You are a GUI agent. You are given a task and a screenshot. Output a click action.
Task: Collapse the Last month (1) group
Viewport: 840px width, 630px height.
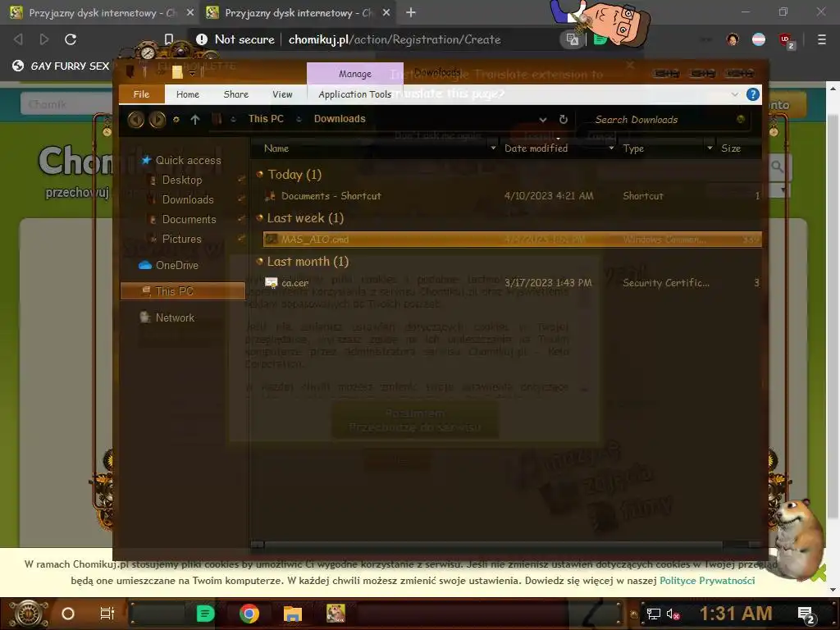pyautogui.click(x=260, y=262)
